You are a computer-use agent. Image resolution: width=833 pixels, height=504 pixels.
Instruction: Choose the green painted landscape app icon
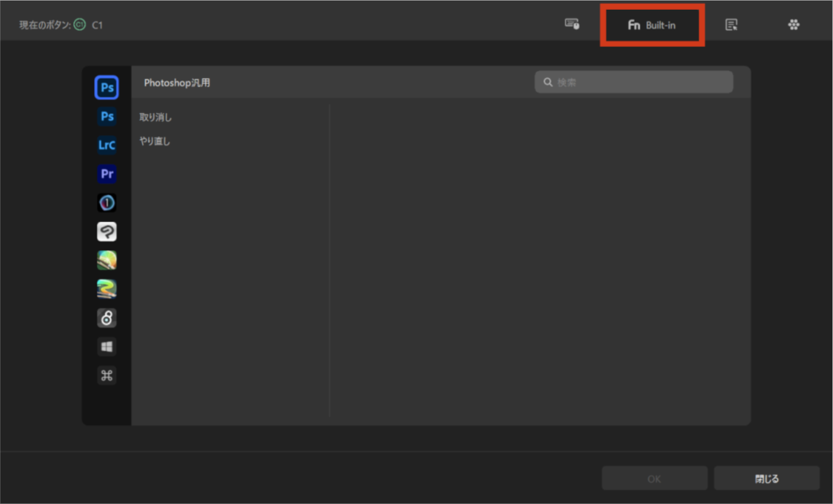point(107,260)
